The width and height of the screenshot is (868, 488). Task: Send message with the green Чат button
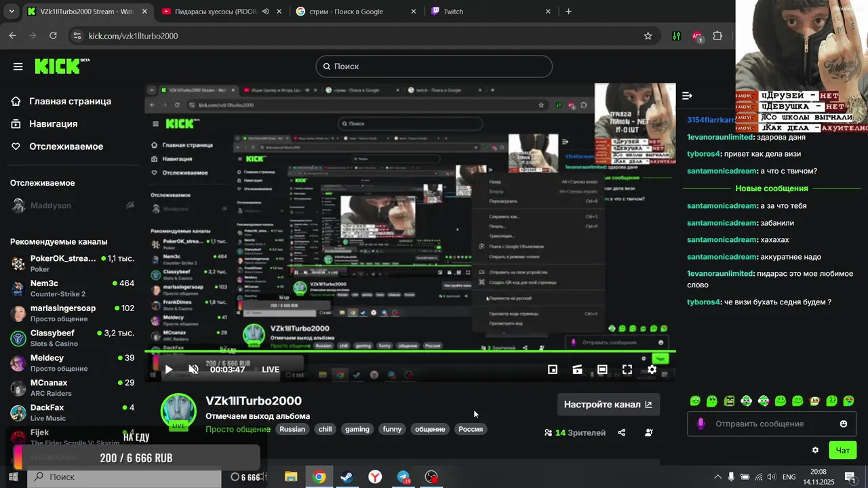pyautogui.click(x=842, y=450)
